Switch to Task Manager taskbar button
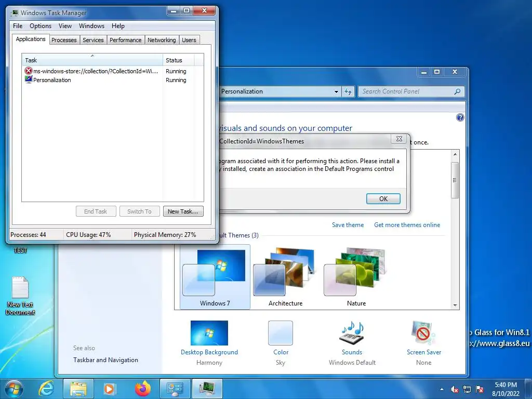Screen dimensions: 532x399 207,389
